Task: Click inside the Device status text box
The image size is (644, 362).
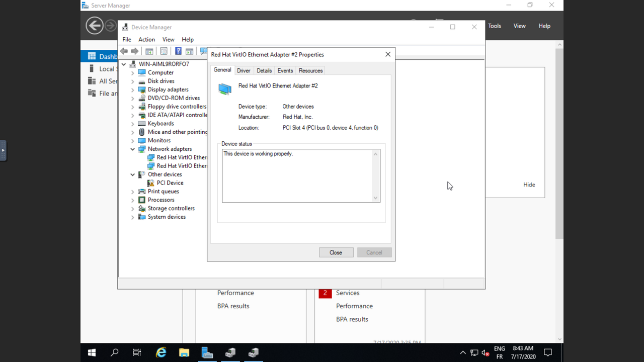Action: [297, 176]
